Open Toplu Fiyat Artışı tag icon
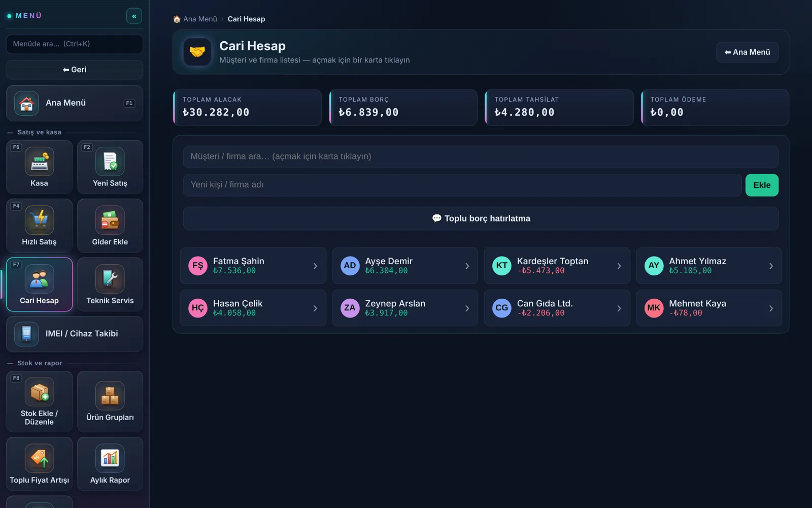Image resolution: width=812 pixels, height=508 pixels. coord(39,458)
